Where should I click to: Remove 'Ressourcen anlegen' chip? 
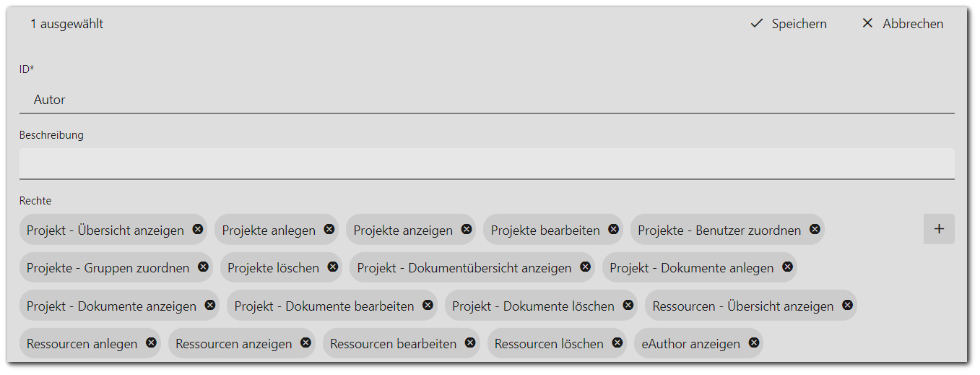pyautogui.click(x=151, y=342)
